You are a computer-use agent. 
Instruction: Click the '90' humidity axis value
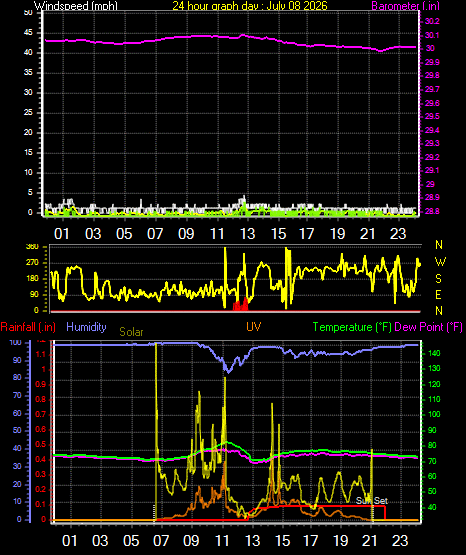17,360
